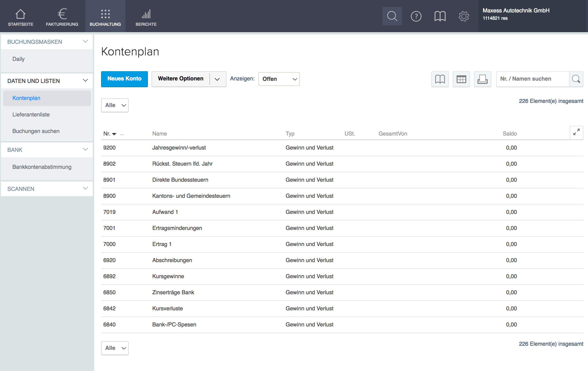The width and height of the screenshot is (588, 371).
Task: Click the search magnifier in top navigation
Action: 392,16
